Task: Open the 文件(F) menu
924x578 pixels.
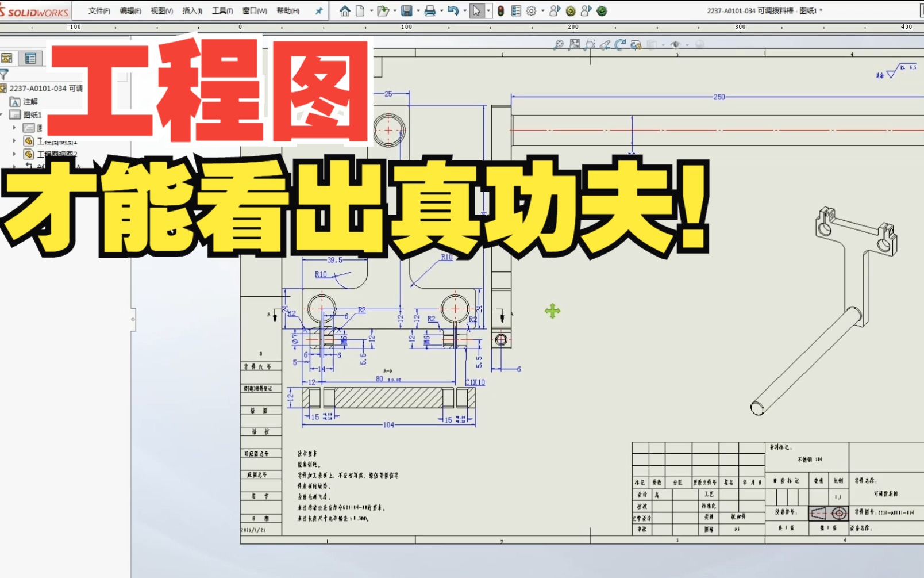Action: [x=99, y=11]
